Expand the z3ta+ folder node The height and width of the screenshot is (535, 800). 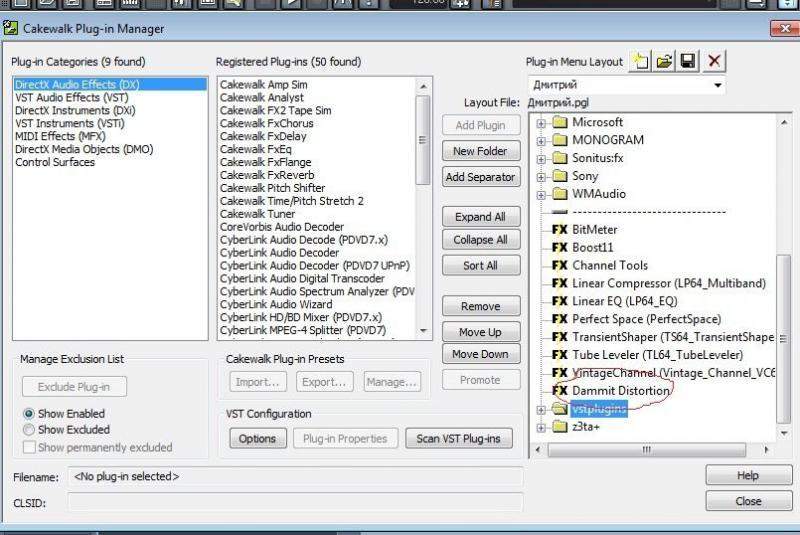point(541,427)
